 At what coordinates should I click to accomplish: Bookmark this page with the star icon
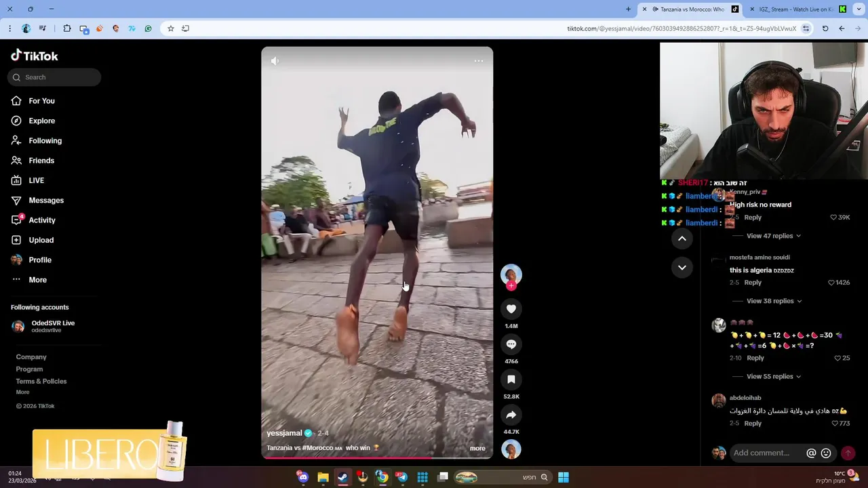171,28
